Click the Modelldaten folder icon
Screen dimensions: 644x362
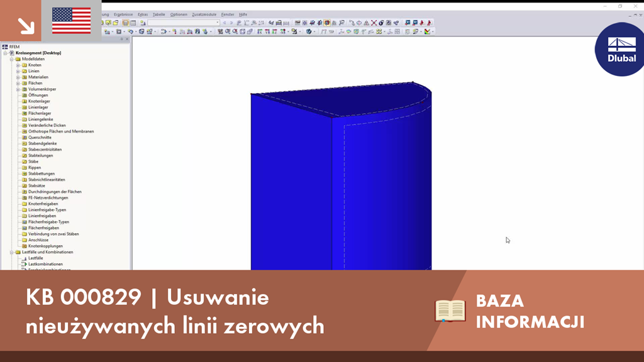(x=18, y=59)
